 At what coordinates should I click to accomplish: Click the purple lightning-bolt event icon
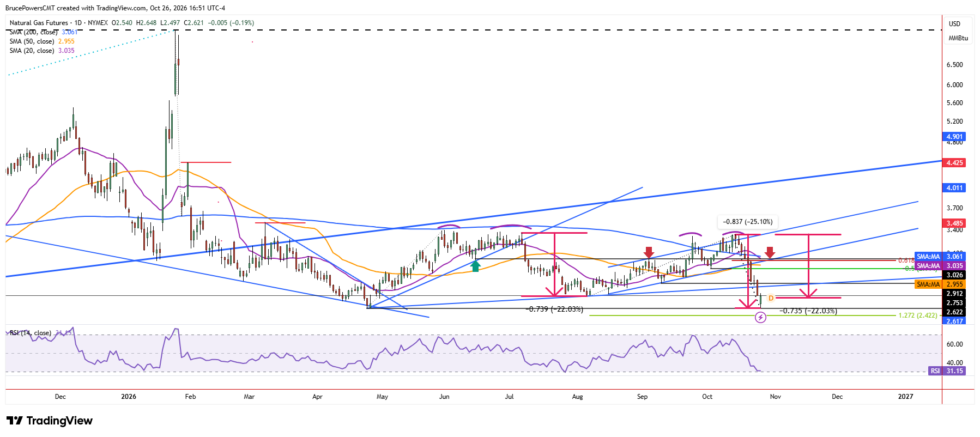760,317
